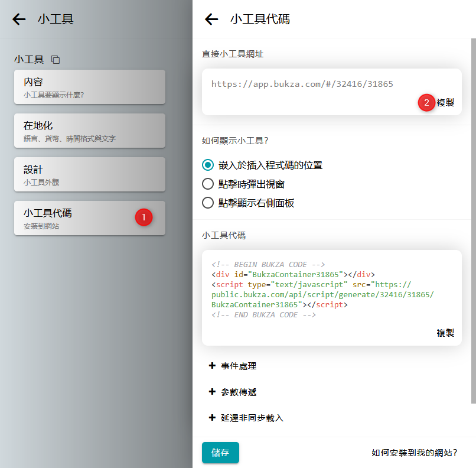Click plus icon beside 參數傳遞
476x468 pixels.
point(212,392)
